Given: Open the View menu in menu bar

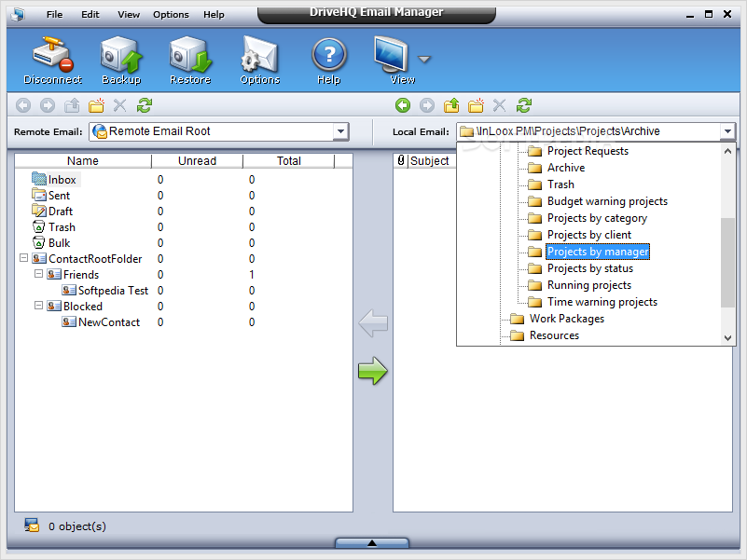Looking at the screenshot, I should (x=129, y=14).
